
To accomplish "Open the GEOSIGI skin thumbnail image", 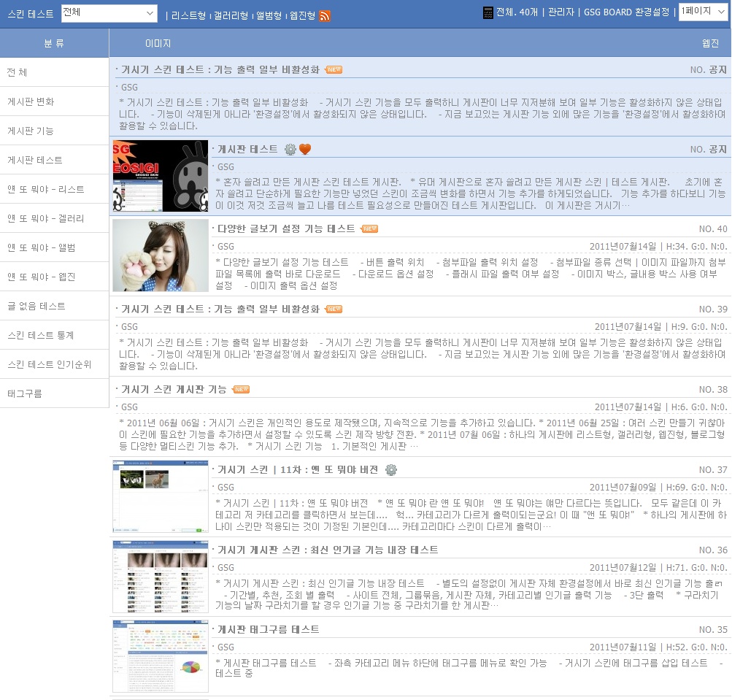I will coord(160,176).
